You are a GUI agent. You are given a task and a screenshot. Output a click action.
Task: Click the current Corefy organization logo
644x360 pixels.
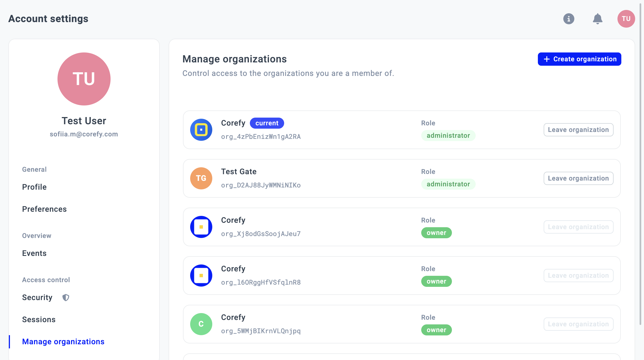click(x=201, y=130)
